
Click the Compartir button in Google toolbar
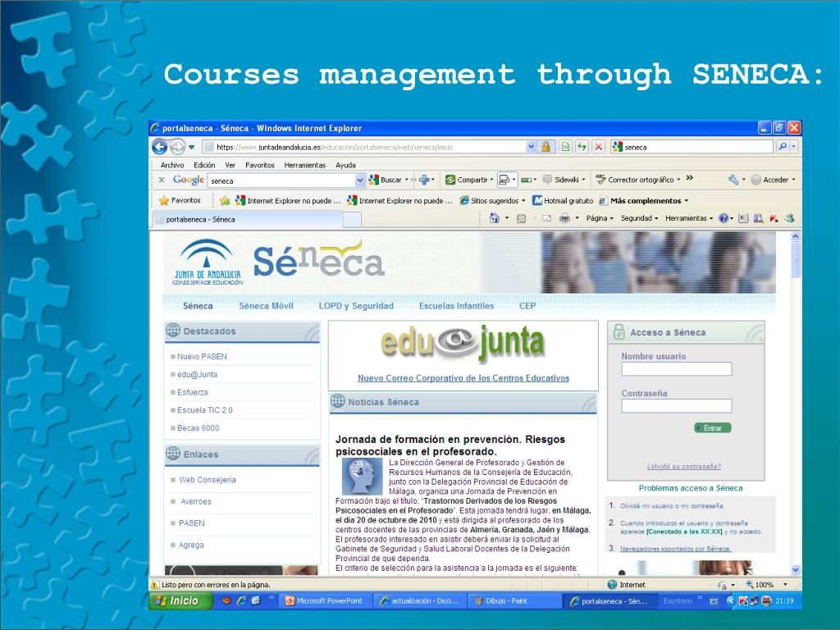(x=468, y=180)
